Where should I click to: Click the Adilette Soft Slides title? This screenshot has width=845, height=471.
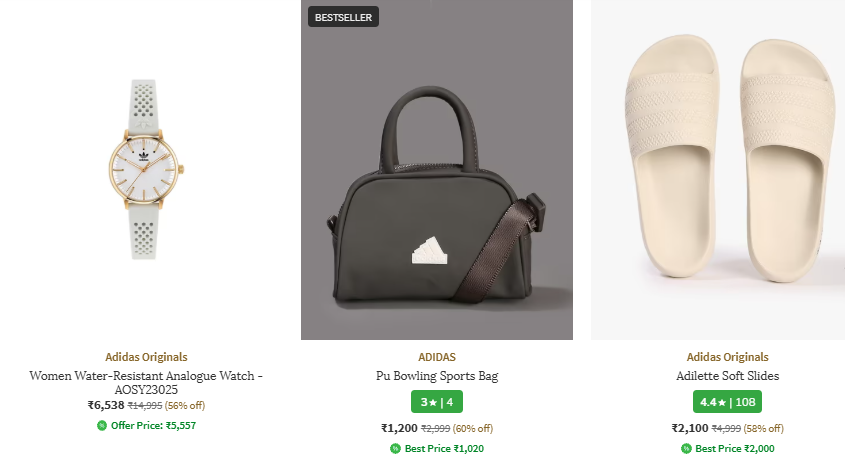pyautogui.click(x=727, y=376)
